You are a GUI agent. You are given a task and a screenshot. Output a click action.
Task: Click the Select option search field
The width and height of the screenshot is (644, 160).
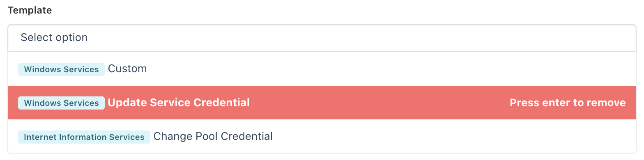click(x=322, y=38)
